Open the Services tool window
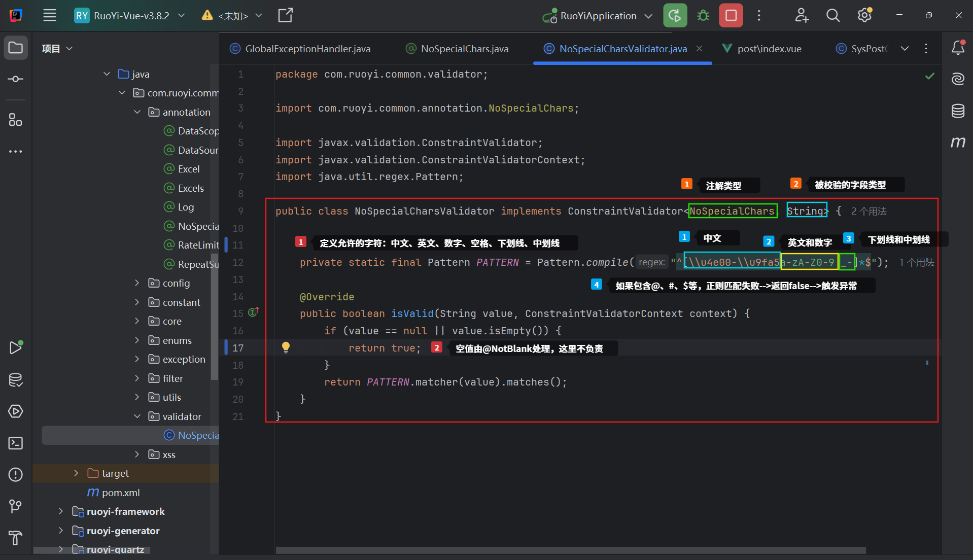The height and width of the screenshot is (560, 973). [16, 411]
